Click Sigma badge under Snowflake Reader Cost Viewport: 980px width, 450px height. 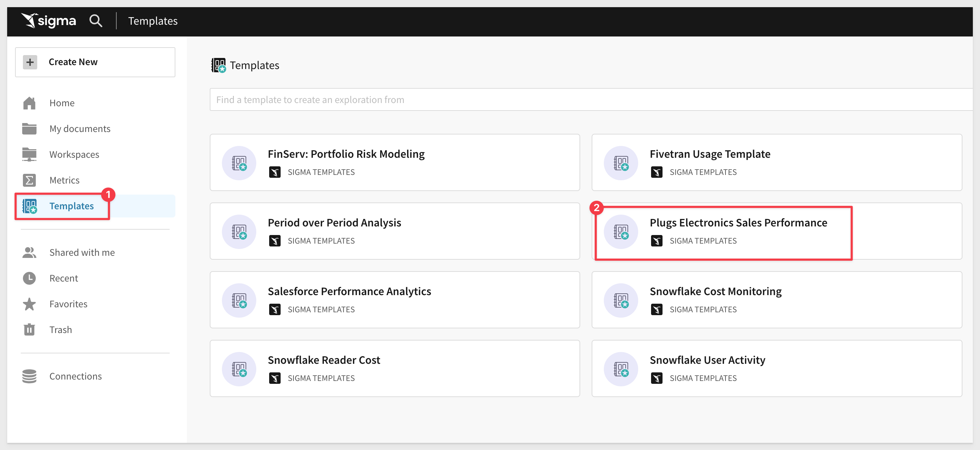[x=275, y=378]
